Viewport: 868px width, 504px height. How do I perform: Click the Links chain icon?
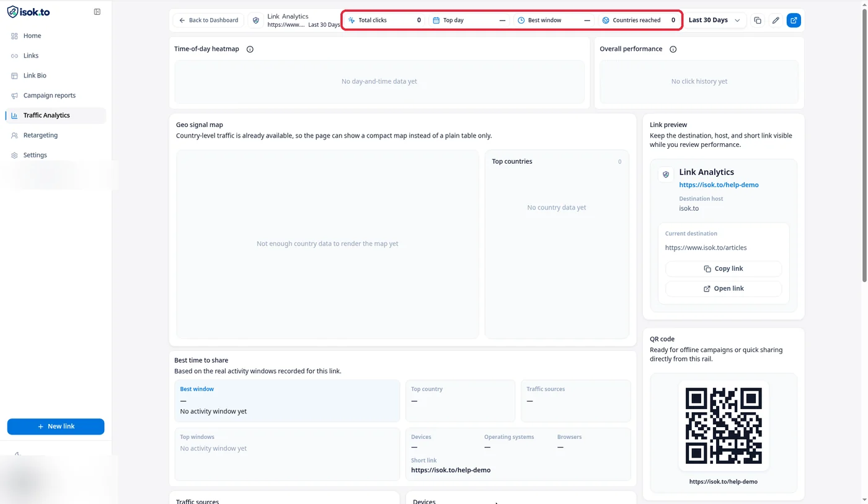tap(14, 56)
